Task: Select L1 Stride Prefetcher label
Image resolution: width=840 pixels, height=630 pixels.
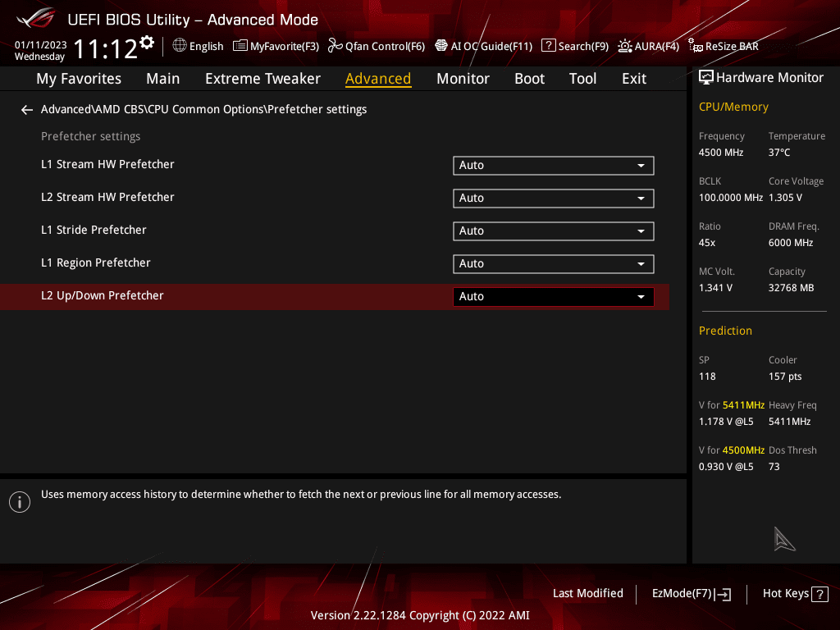Action: tap(94, 230)
